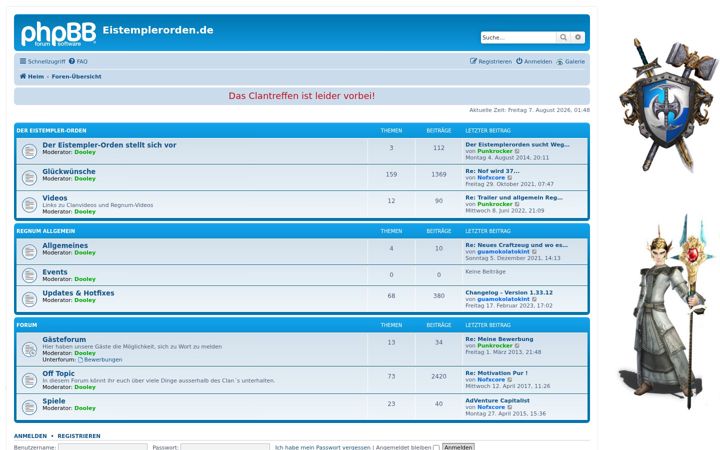This screenshot has height=450, width=720.
Task: Open last post Re: Trailer und allgemein Reg…
Action: point(514,197)
